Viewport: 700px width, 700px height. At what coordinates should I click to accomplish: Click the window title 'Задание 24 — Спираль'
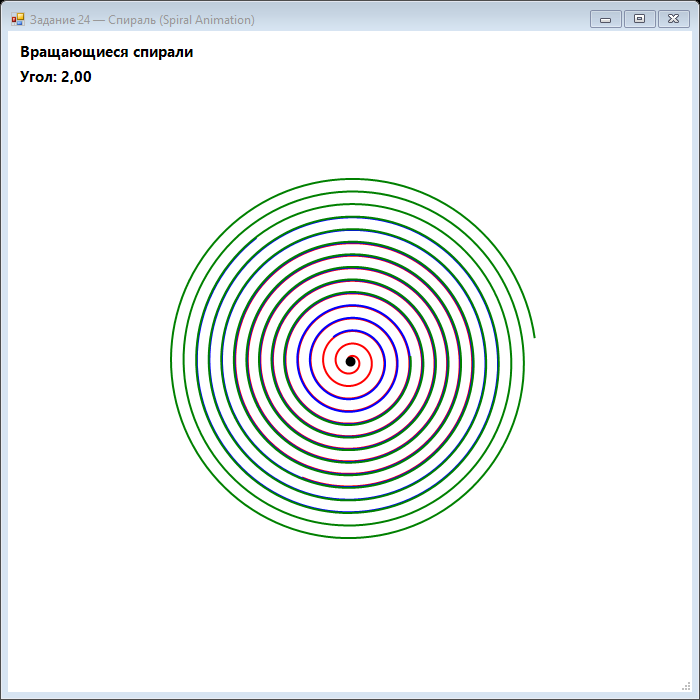coord(93,20)
